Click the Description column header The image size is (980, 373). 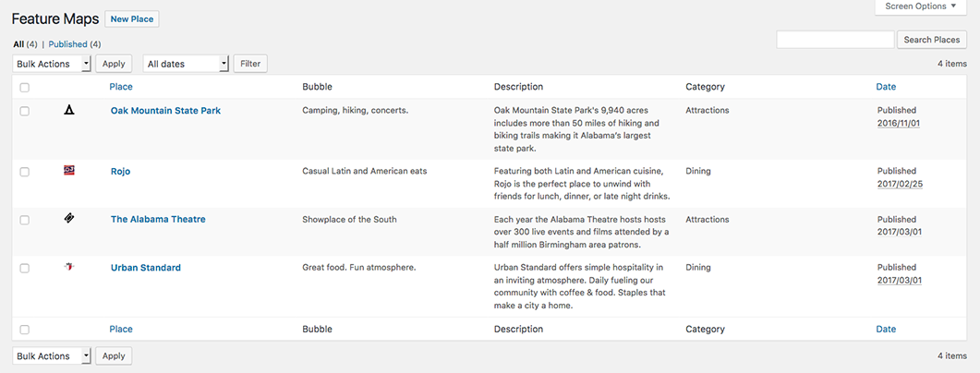[x=518, y=87]
